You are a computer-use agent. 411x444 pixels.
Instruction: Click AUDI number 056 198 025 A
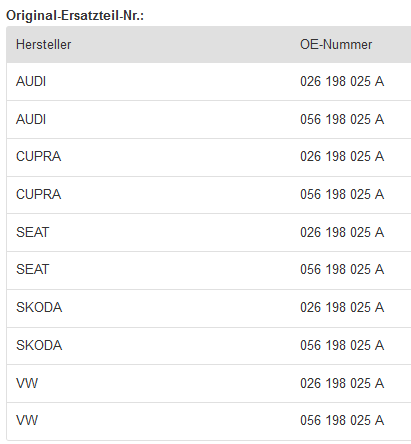pyautogui.click(x=342, y=119)
